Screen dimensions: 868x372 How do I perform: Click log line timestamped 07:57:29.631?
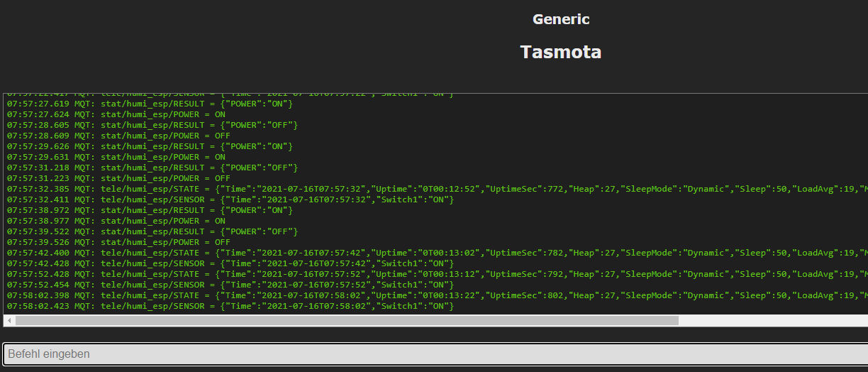click(116, 157)
